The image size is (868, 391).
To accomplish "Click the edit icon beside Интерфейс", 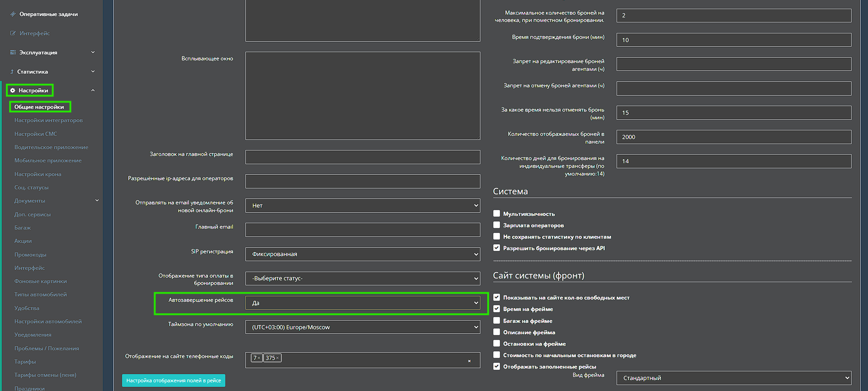I will (x=13, y=33).
